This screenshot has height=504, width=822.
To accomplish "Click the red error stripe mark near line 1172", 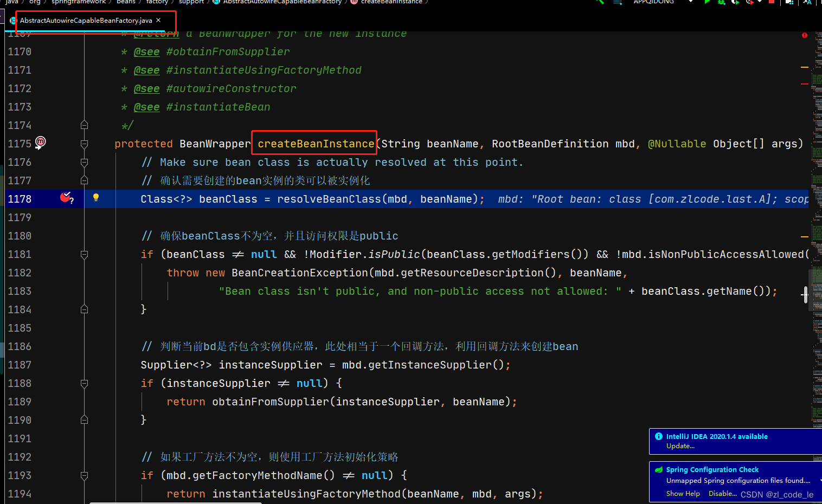I will click(x=805, y=84).
